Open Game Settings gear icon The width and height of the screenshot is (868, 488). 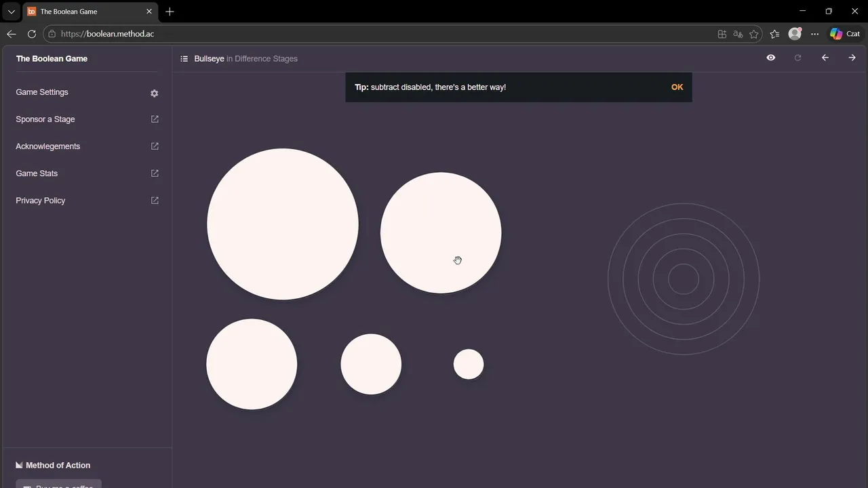[155, 93]
